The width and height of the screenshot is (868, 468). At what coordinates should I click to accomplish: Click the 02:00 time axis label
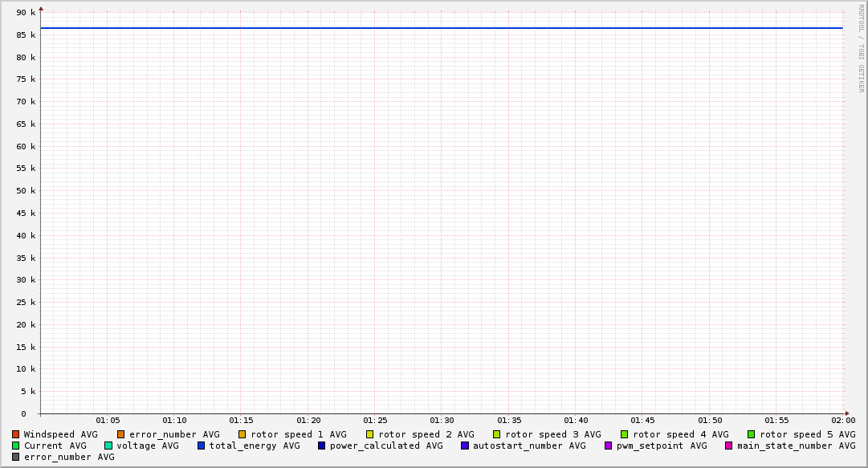pos(843,421)
